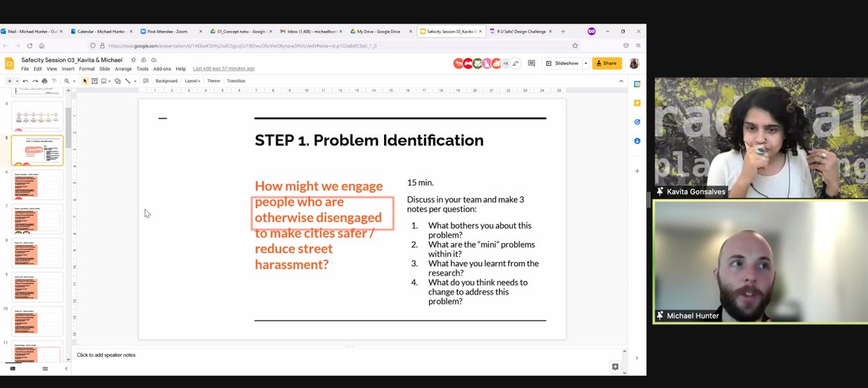Open the Help menu
This screenshot has width=868, height=388.
181,69
